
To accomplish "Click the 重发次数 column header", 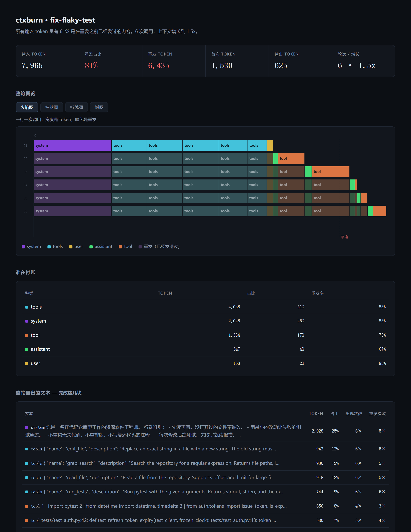I will tap(377, 414).
